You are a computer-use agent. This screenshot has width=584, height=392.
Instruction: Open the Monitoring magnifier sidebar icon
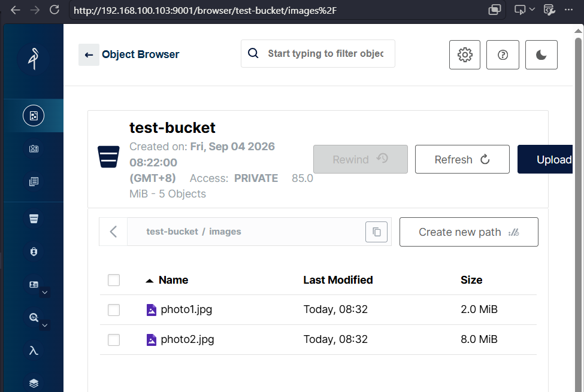(x=34, y=317)
